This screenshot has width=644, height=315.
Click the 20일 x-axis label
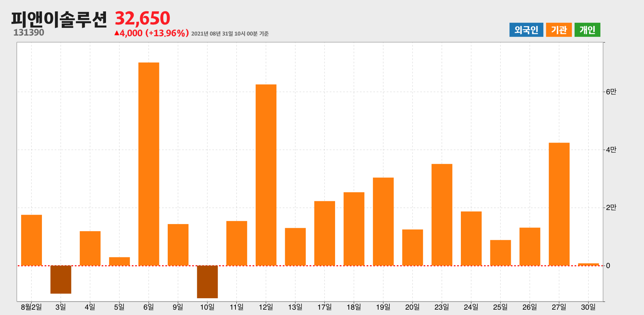[413, 307]
